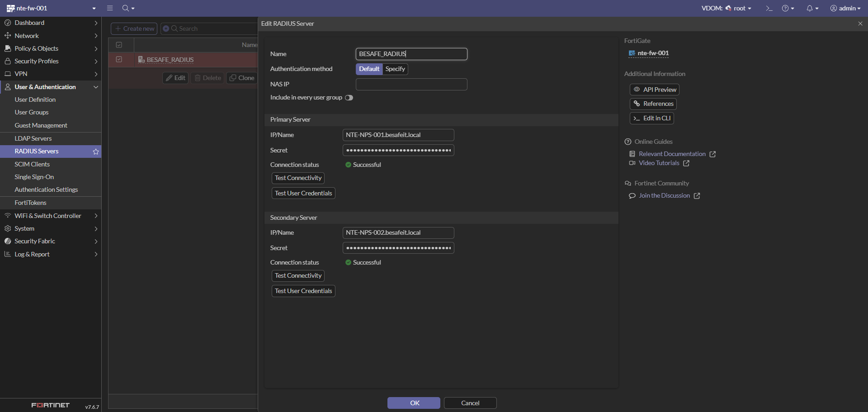Click the Security Profiles lock icon

point(8,61)
